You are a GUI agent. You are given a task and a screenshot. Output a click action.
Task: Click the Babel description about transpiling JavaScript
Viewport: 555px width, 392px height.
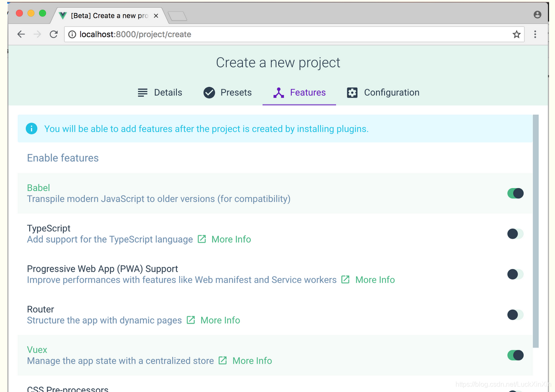(159, 199)
